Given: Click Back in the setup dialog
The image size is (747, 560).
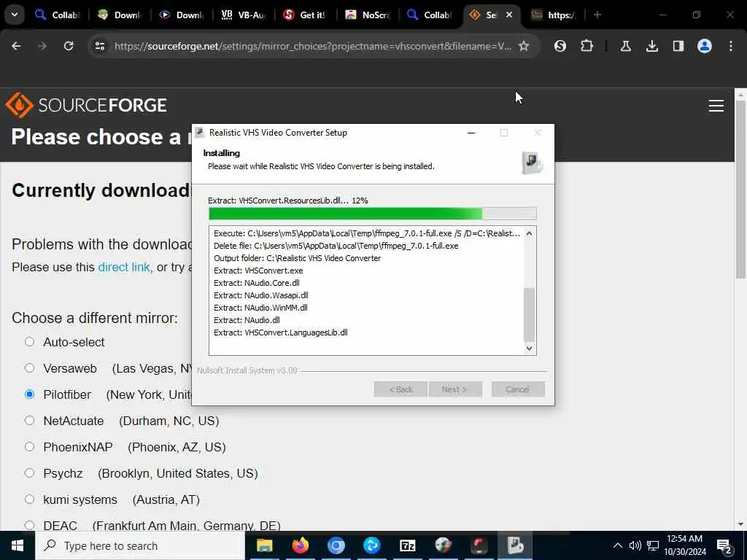Looking at the screenshot, I should (x=400, y=389).
